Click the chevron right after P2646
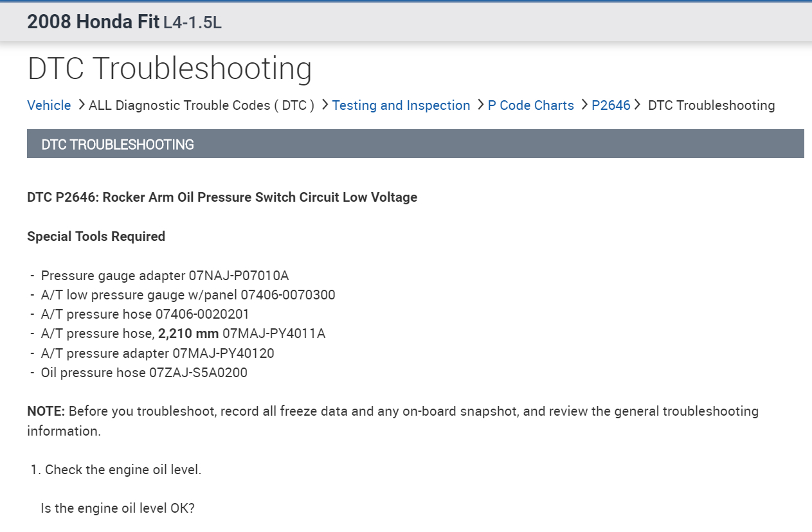The width and height of the screenshot is (812, 532). point(638,105)
